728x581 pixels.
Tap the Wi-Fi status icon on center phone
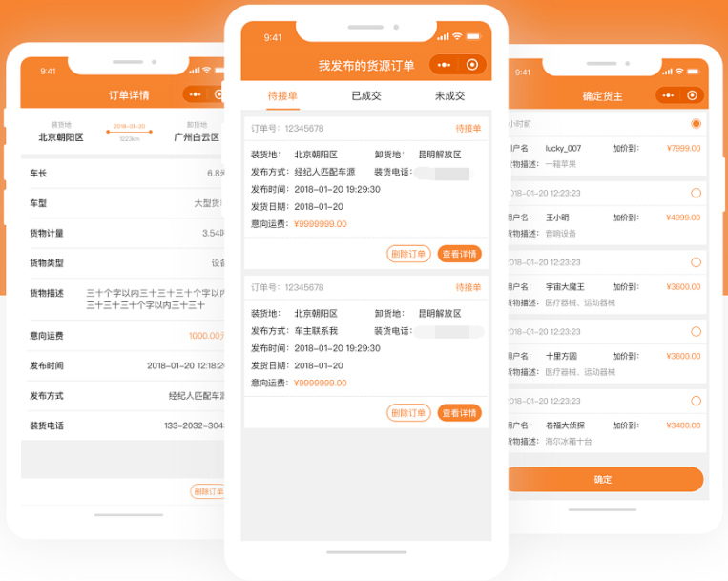(458, 36)
